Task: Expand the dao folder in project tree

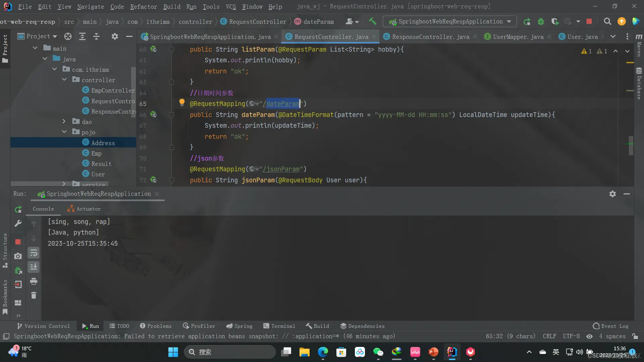Action: tap(64, 122)
